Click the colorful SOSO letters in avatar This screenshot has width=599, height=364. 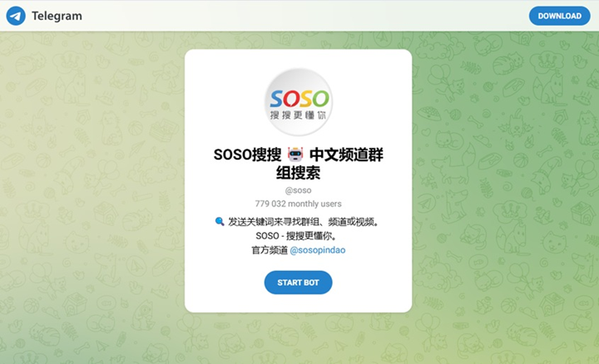pos(299,99)
